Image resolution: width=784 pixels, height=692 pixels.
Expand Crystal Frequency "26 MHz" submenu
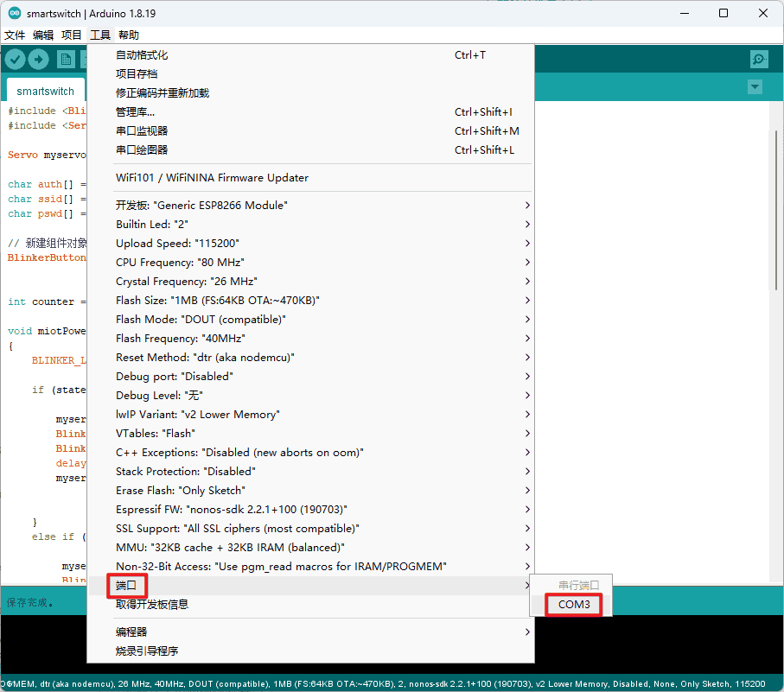[310, 282]
